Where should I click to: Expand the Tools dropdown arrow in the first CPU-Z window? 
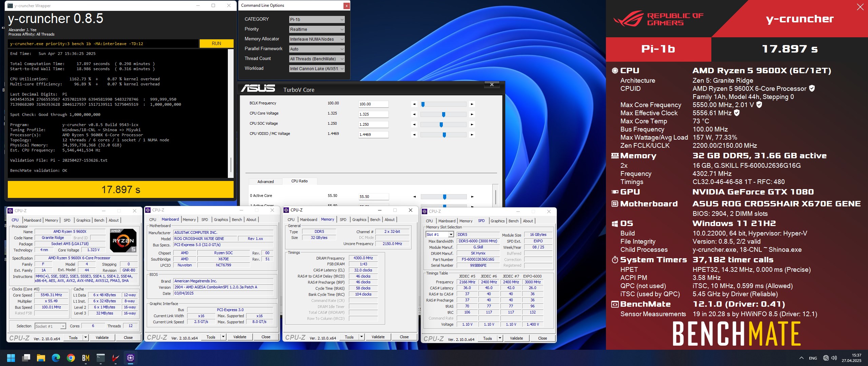[85, 338]
